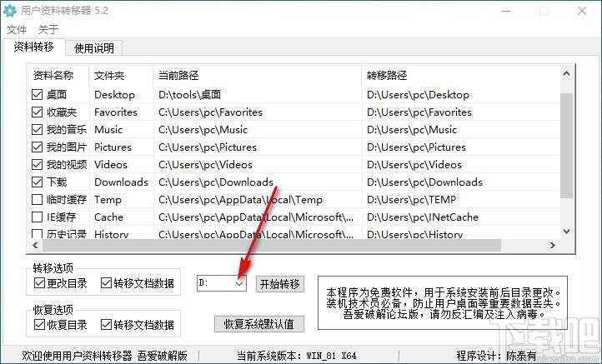Image resolution: width=602 pixels, height=364 pixels.
Task: Click the 文件夹 column header
Action: [121, 75]
